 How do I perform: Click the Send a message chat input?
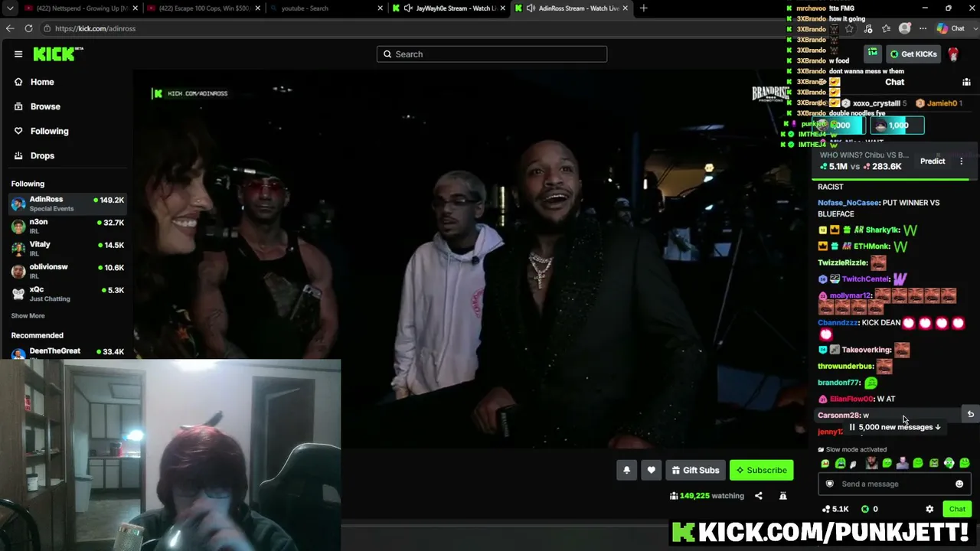tap(894, 484)
